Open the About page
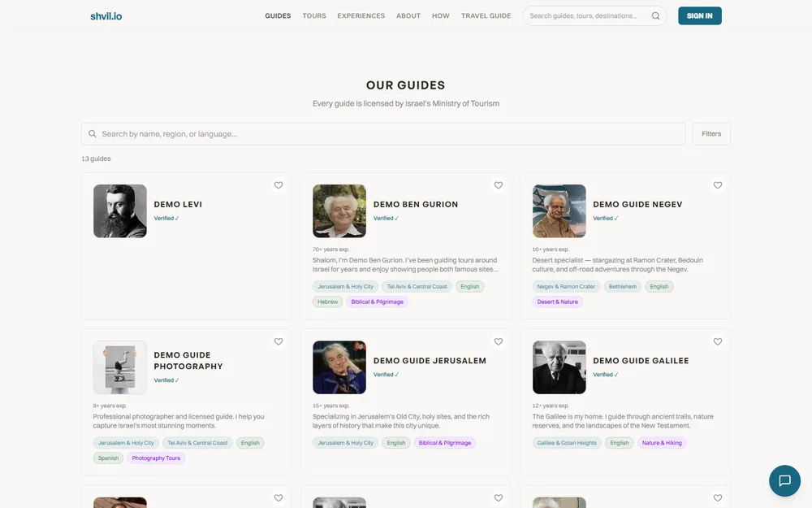The image size is (812, 508). [408, 16]
